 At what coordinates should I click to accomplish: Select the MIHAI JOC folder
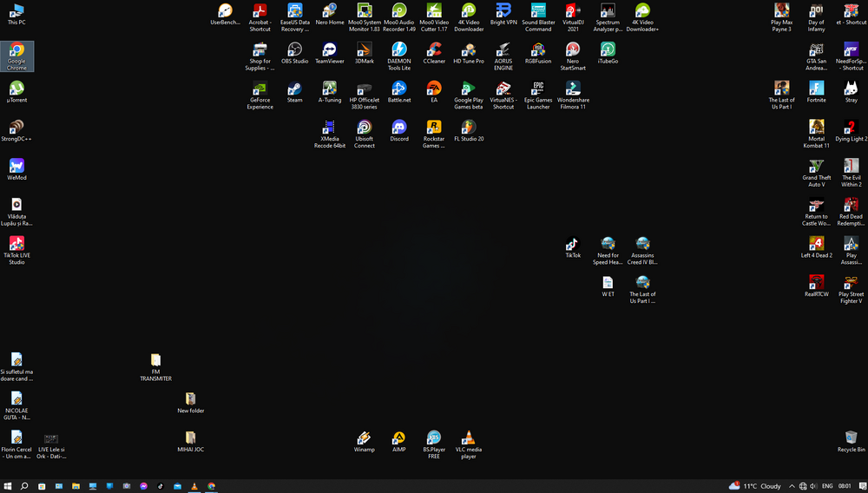pyautogui.click(x=190, y=442)
